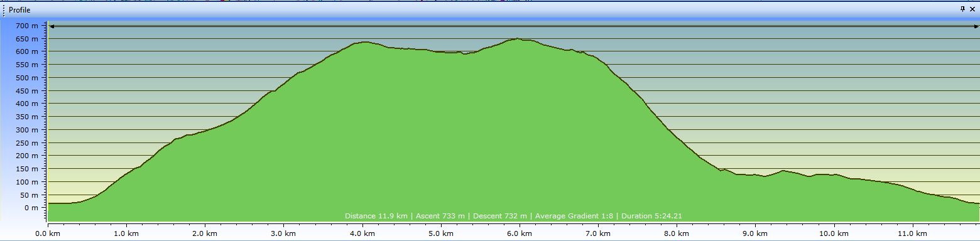
Task: Click the 8.0 km distance axis label
Action: click(677, 233)
